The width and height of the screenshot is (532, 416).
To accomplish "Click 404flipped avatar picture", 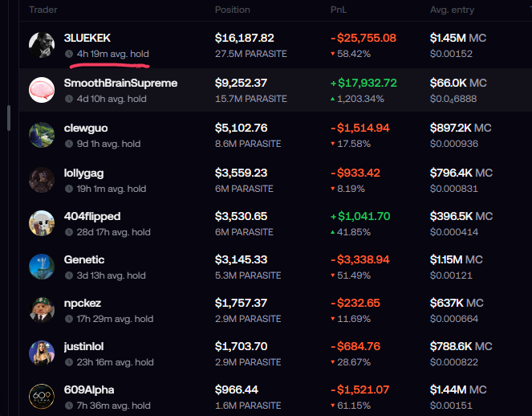I will coord(42,223).
